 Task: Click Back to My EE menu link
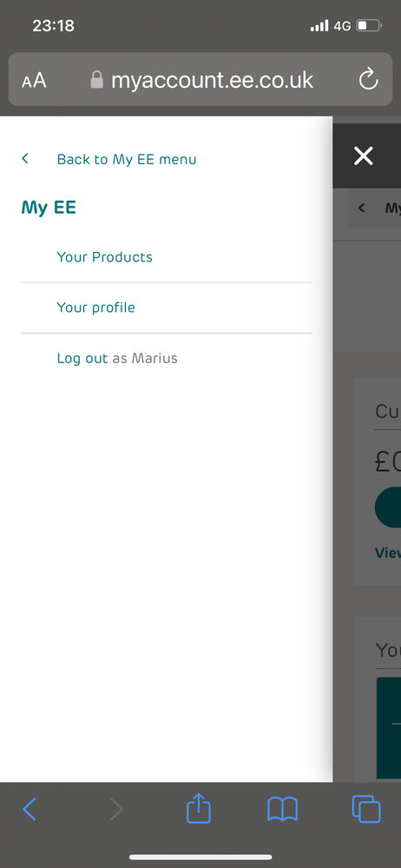(x=127, y=159)
